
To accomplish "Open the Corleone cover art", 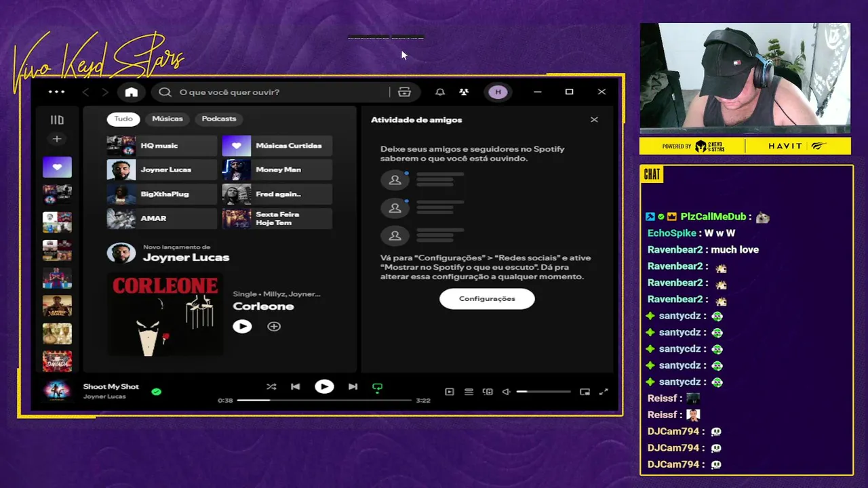I will [x=165, y=314].
